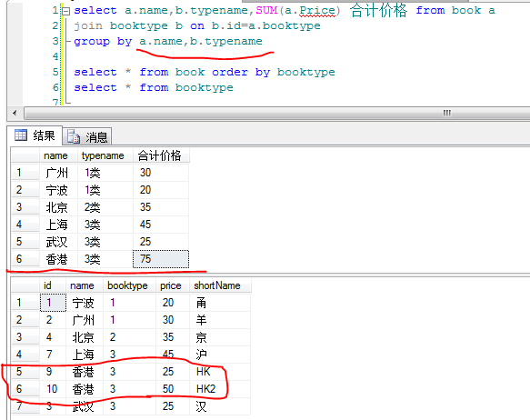This screenshot has height=420, width=530.
Task: Click the 羊 shortName cell
Action: [x=220, y=320]
